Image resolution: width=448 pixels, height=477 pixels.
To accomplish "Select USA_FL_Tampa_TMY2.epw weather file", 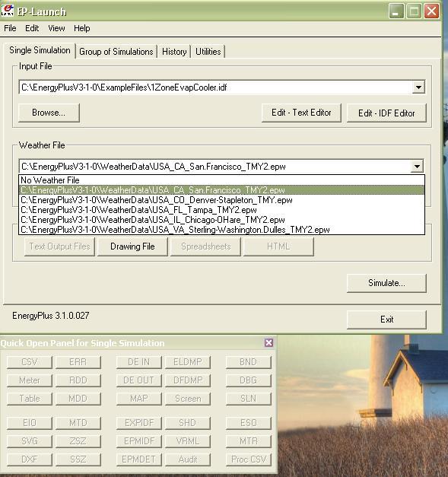I will pyautogui.click(x=222, y=210).
